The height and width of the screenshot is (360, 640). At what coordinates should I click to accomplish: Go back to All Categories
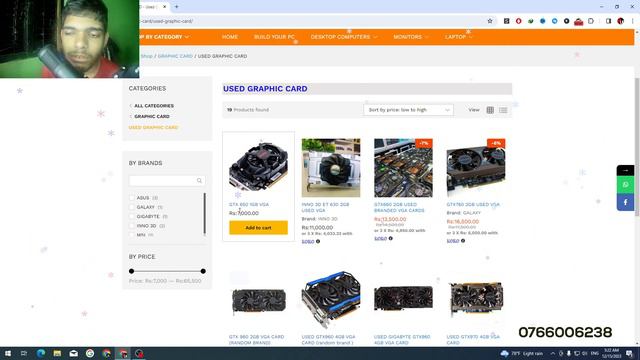tap(154, 106)
